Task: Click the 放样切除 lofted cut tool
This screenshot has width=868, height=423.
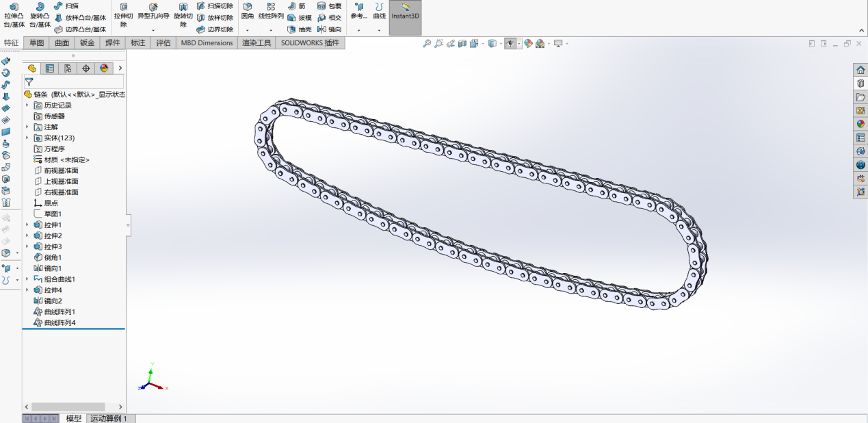Action: click(x=215, y=18)
